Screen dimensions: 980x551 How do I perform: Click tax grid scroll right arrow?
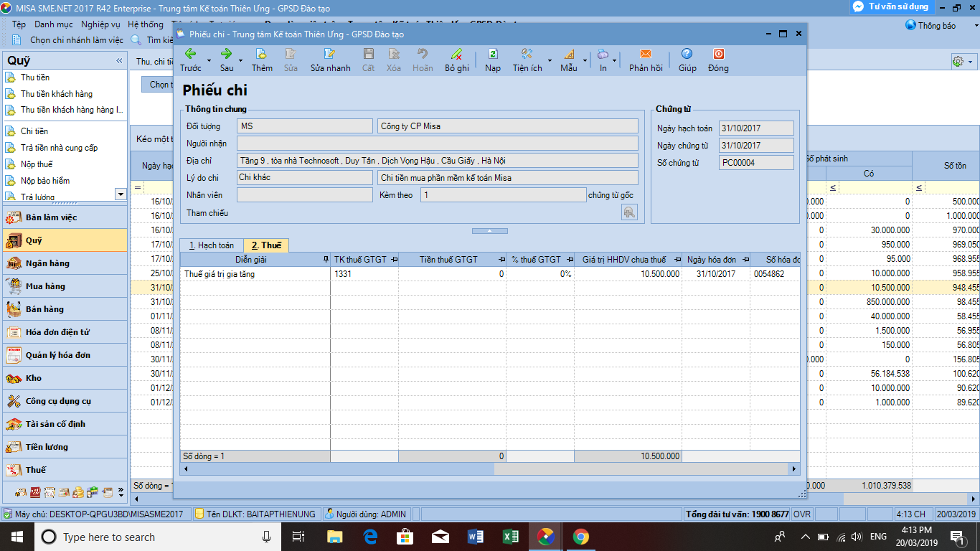pos(794,468)
